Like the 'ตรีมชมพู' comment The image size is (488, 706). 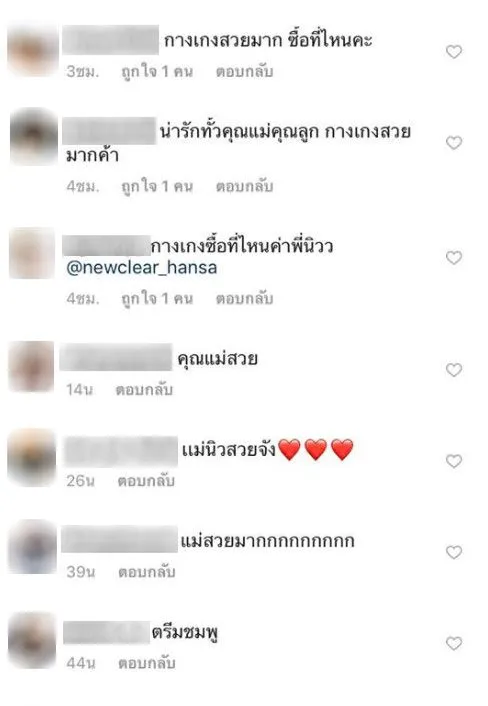pyautogui.click(x=454, y=643)
